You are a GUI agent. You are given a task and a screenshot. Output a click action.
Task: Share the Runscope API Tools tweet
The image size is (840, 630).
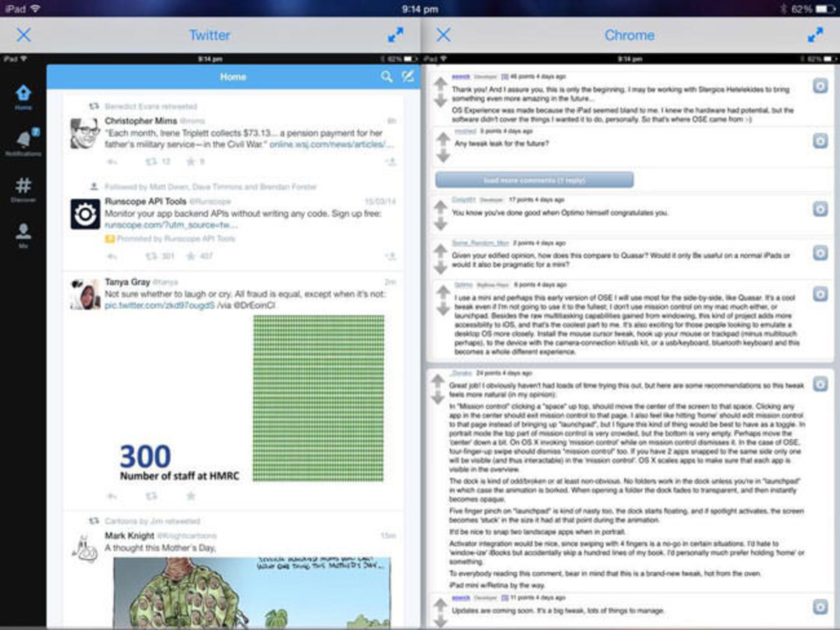click(391, 256)
